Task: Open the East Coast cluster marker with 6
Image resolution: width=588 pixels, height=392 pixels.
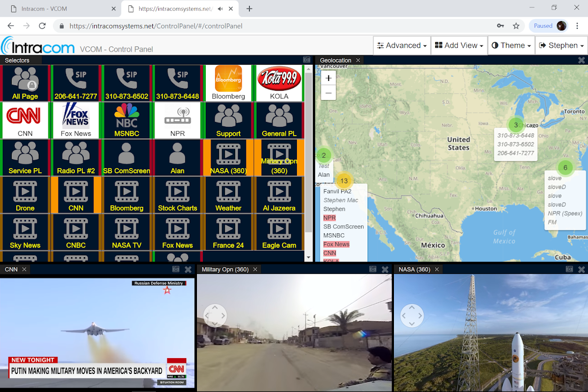Action: pos(565,168)
